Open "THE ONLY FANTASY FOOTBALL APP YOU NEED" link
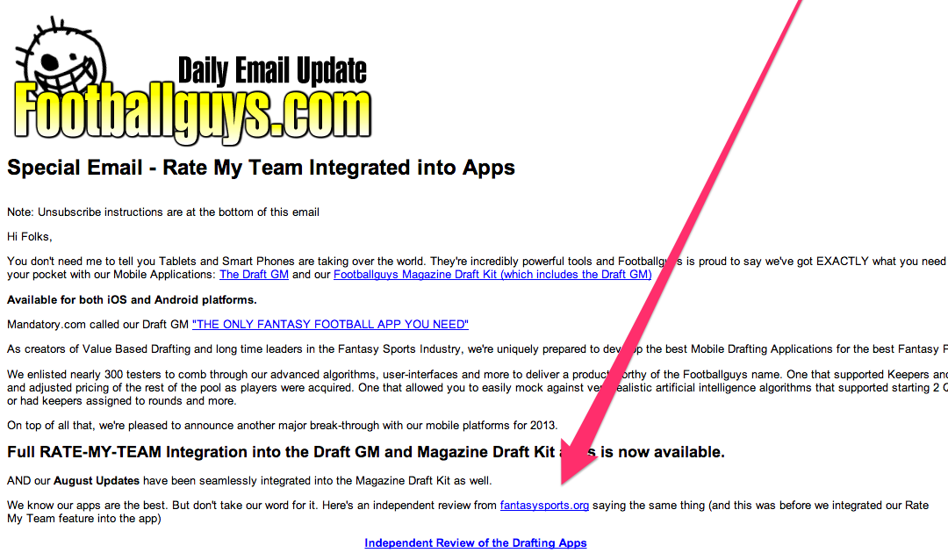The image size is (948, 560). pyautogui.click(x=330, y=325)
